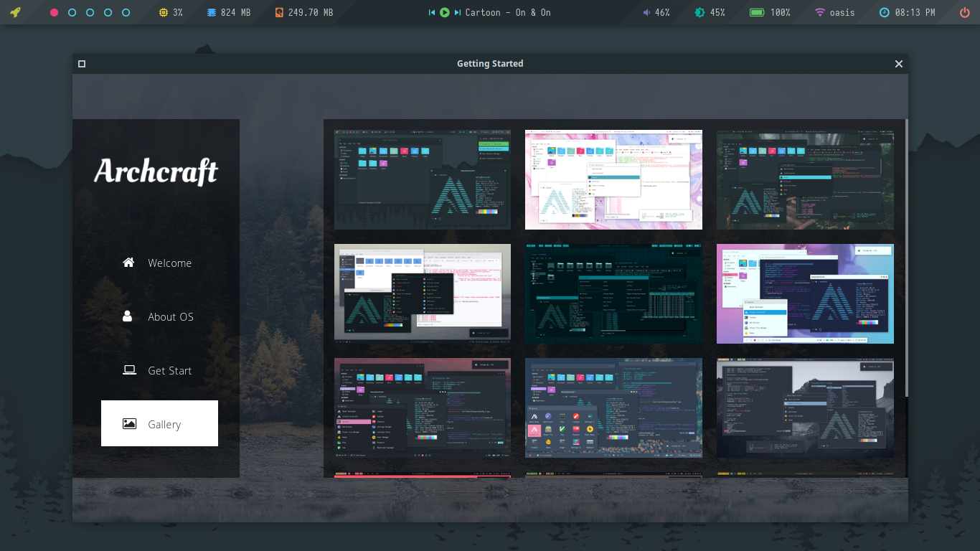Open the pink sunset thumbnail in third row
The height and width of the screenshot is (551, 980).
pyautogui.click(x=423, y=408)
